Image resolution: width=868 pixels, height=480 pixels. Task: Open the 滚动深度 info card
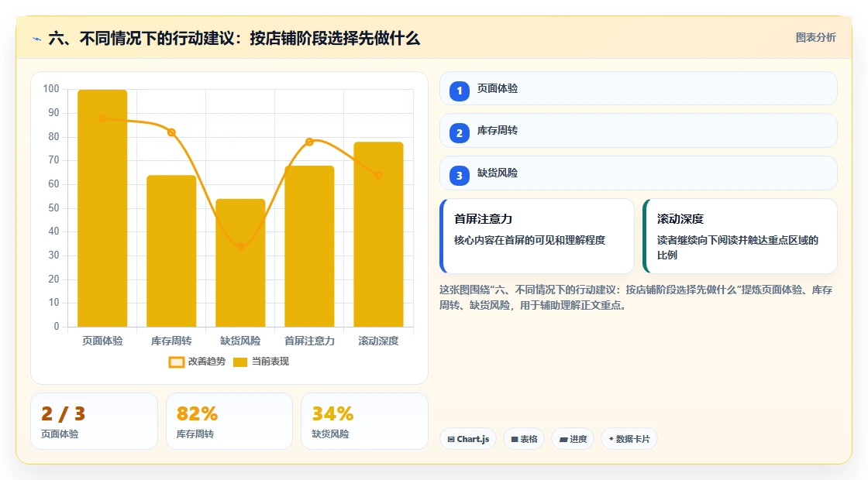(x=740, y=236)
